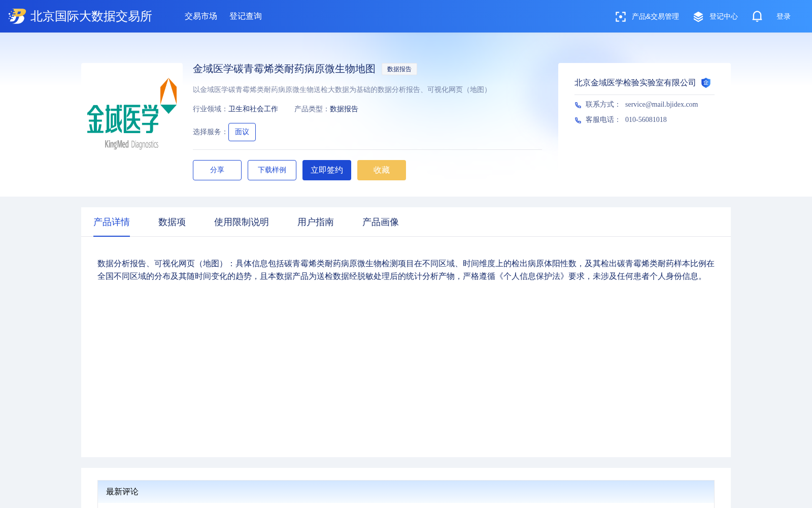Click the 登录 link
Viewport: 812px width, 508px height.
coord(784,17)
